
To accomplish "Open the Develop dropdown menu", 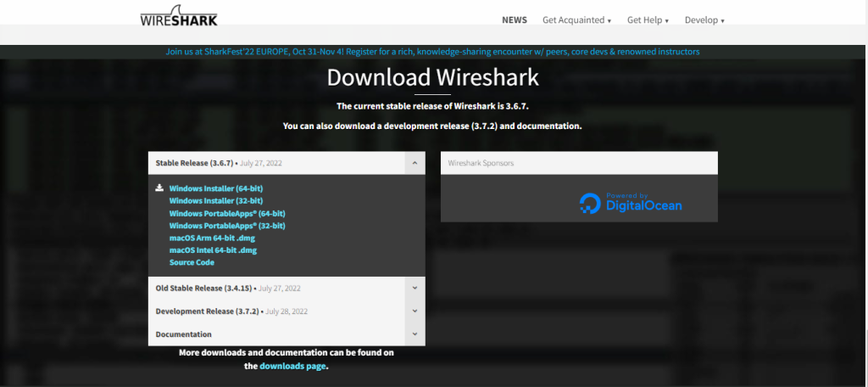I will point(704,20).
